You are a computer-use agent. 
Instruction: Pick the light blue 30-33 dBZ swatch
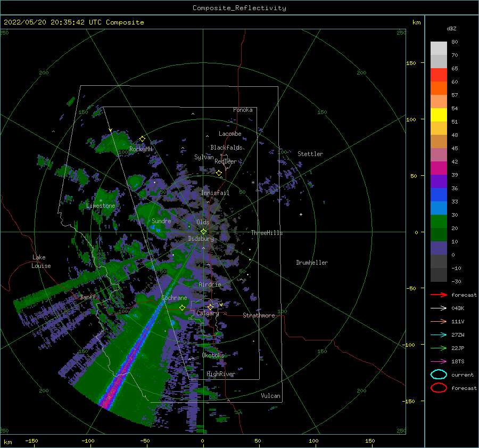pos(439,208)
